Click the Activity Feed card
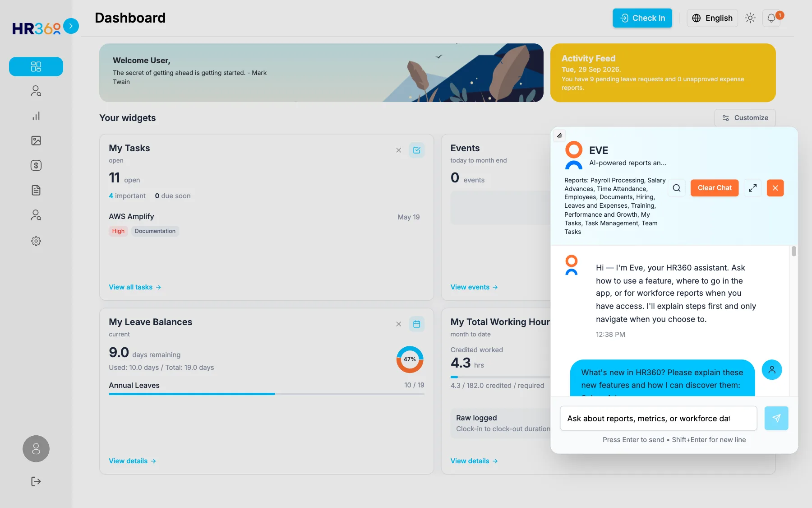This screenshot has height=508, width=812. 663,73
